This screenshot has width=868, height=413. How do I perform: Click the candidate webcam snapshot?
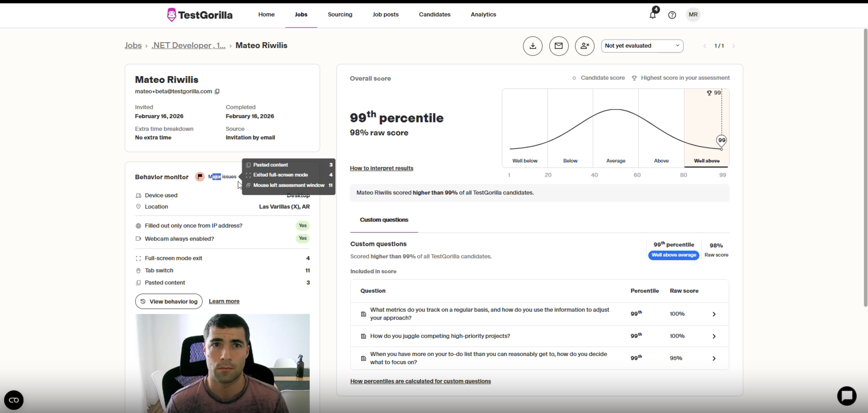tap(222, 363)
